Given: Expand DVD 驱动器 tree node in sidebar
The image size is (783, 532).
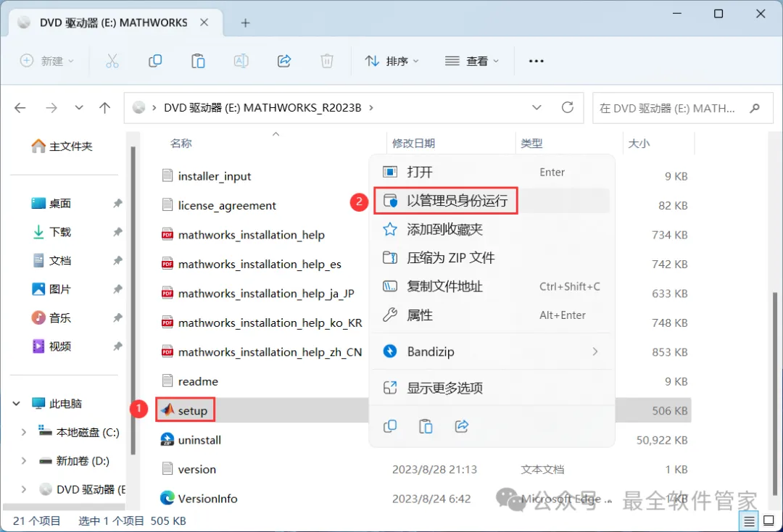Looking at the screenshot, I should (23, 489).
